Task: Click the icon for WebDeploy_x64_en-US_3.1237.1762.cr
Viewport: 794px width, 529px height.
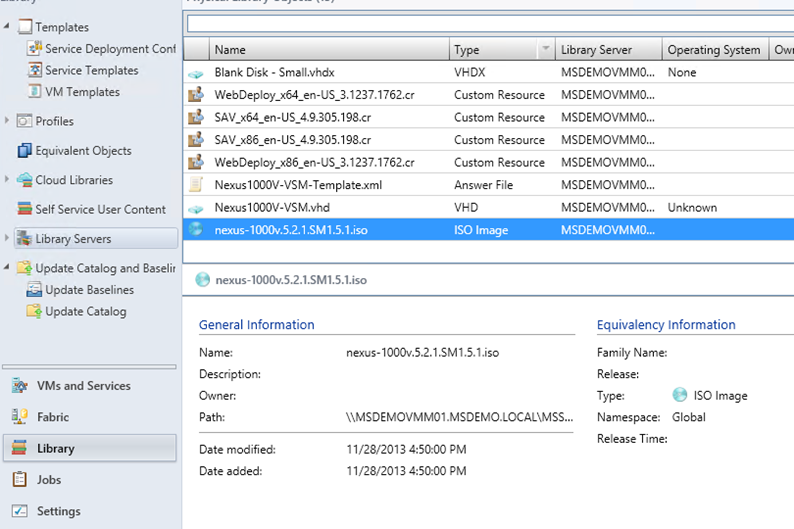Action: pos(196,94)
